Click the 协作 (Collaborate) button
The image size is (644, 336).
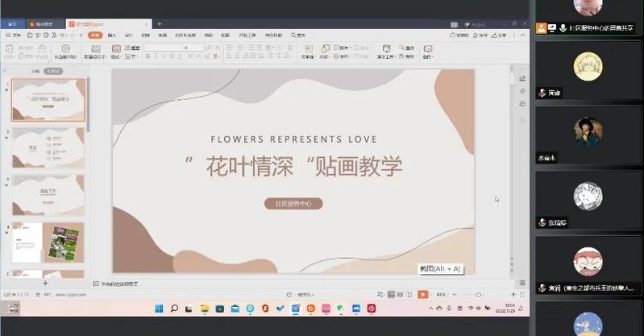pyautogui.click(x=480, y=35)
